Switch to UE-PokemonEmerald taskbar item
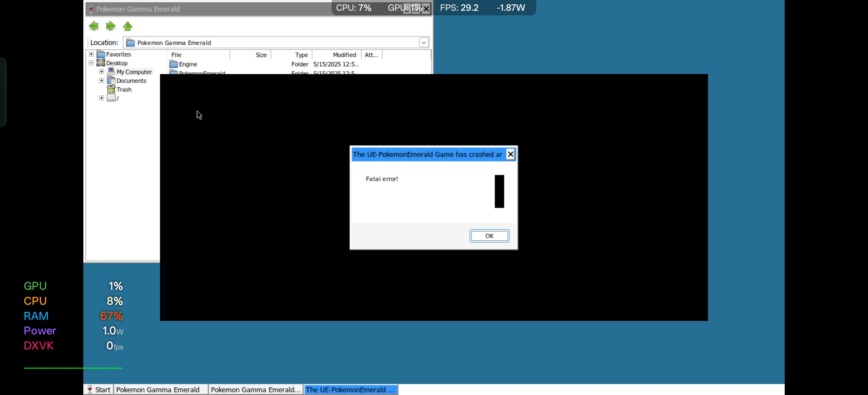 [350, 390]
